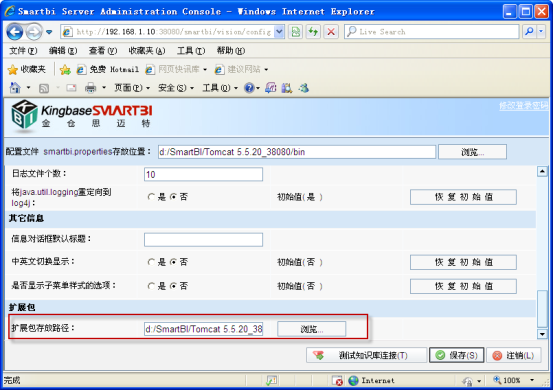Open the 安全(S) dropdown menu
The height and width of the screenshot is (390, 553).
click(x=176, y=87)
